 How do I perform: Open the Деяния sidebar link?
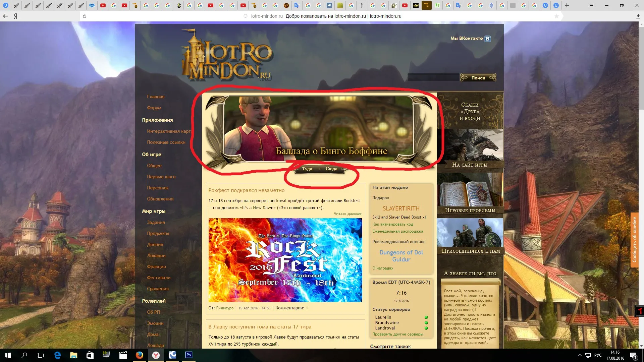pyautogui.click(x=155, y=244)
